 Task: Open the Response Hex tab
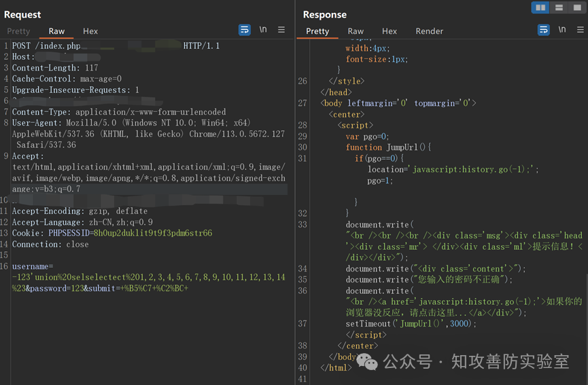click(390, 31)
